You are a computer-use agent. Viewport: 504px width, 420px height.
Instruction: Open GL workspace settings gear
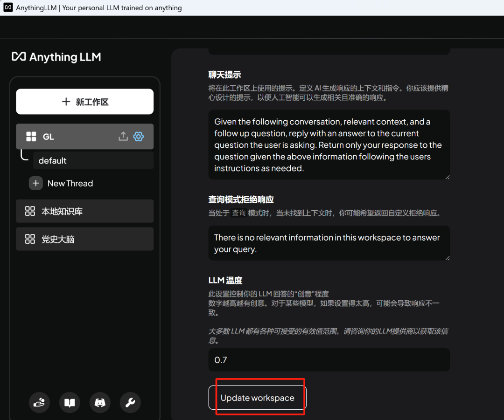pyautogui.click(x=139, y=137)
